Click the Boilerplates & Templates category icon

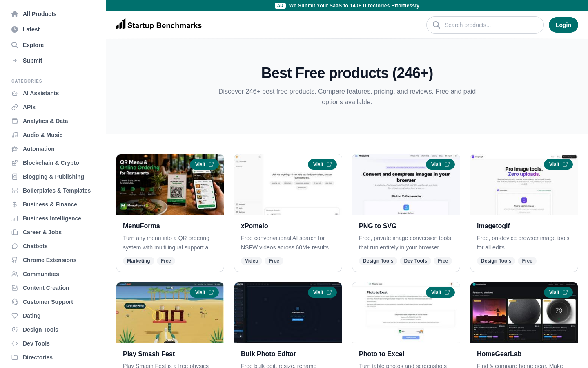click(x=15, y=191)
